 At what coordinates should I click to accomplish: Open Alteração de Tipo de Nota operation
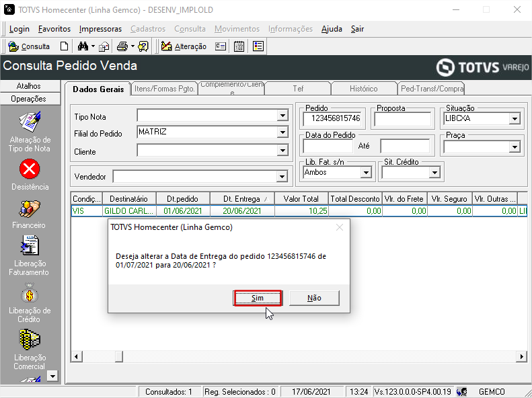tap(30, 132)
